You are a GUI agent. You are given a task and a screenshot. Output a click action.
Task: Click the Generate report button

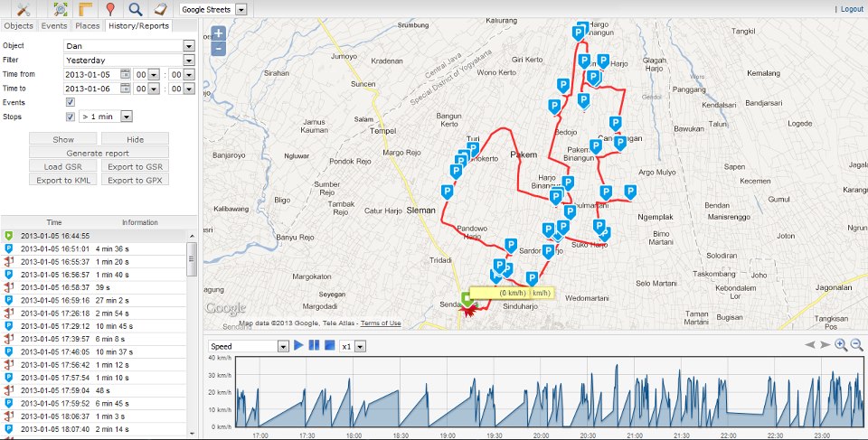point(99,154)
